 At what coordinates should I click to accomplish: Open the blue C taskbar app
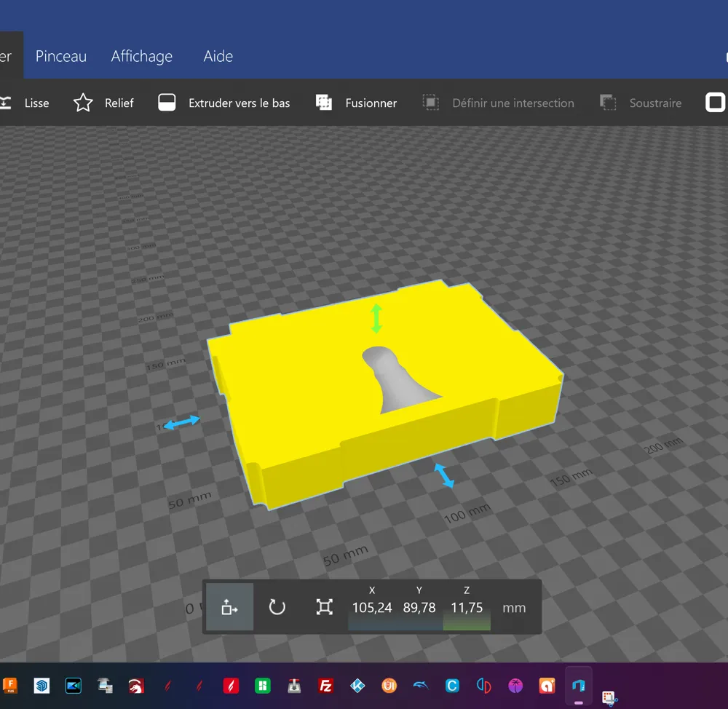[452, 686]
